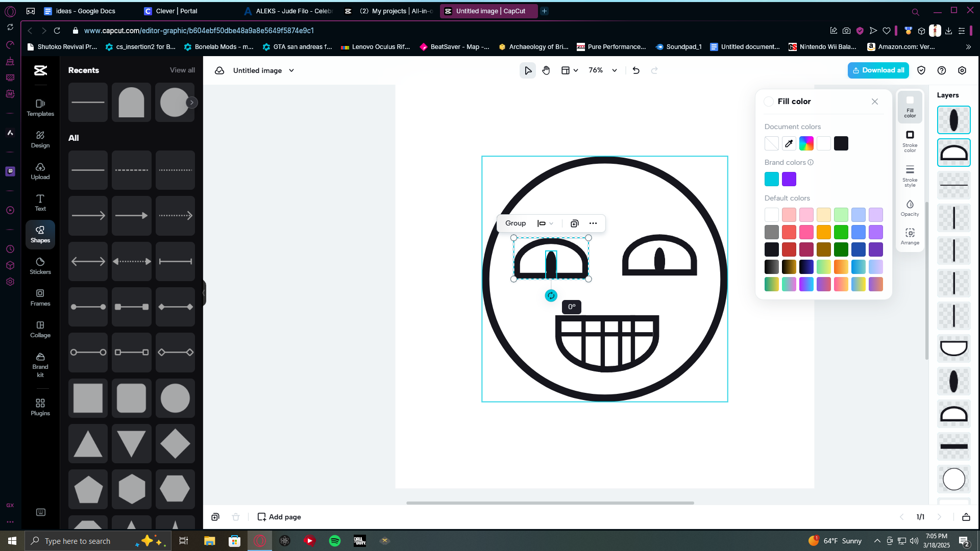This screenshot has width=980, height=551.
Task: Click View all in Recents
Action: (182, 70)
